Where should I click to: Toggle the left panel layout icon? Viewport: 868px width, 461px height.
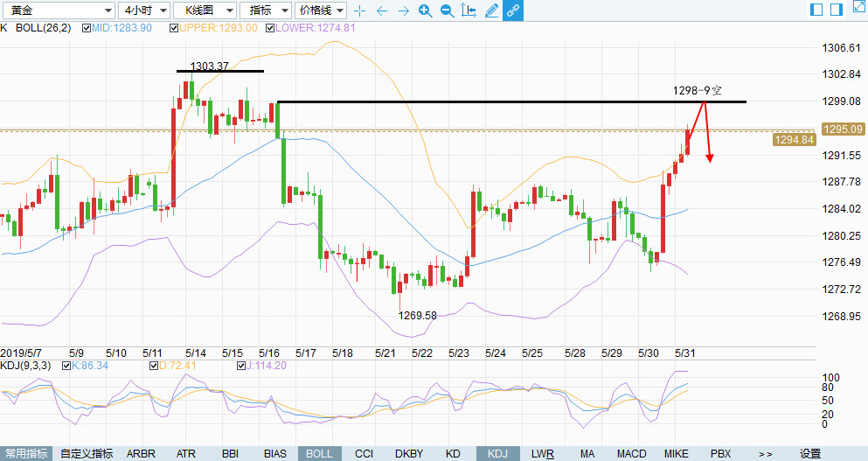pyautogui.click(x=816, y=10)
